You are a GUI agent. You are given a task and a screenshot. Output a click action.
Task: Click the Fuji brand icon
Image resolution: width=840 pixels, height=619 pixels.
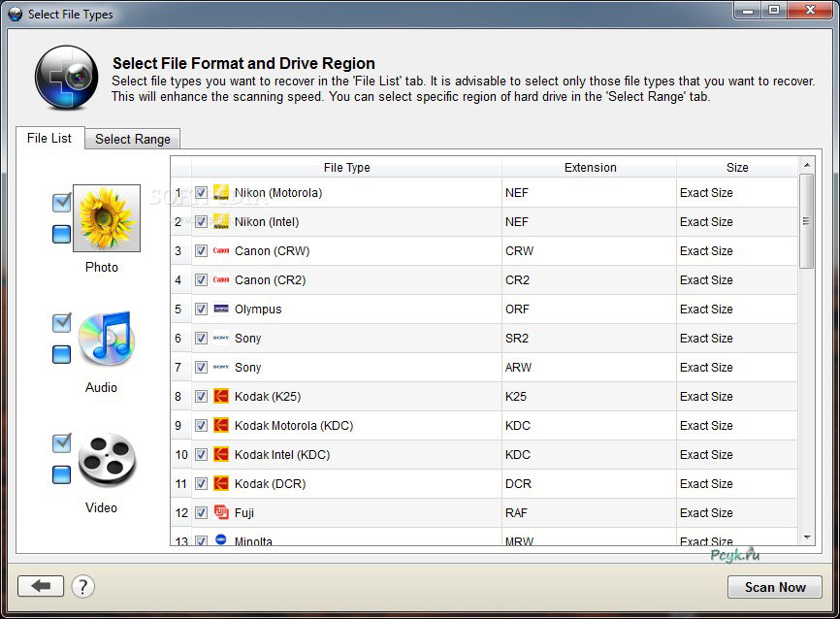221,513
